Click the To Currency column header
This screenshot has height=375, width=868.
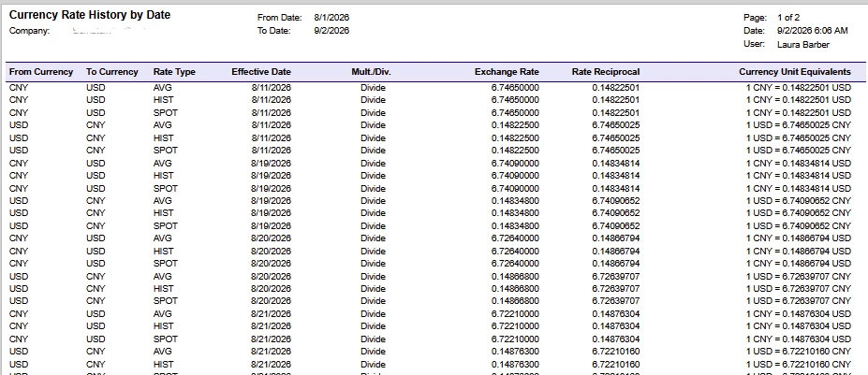coord(111,72)
